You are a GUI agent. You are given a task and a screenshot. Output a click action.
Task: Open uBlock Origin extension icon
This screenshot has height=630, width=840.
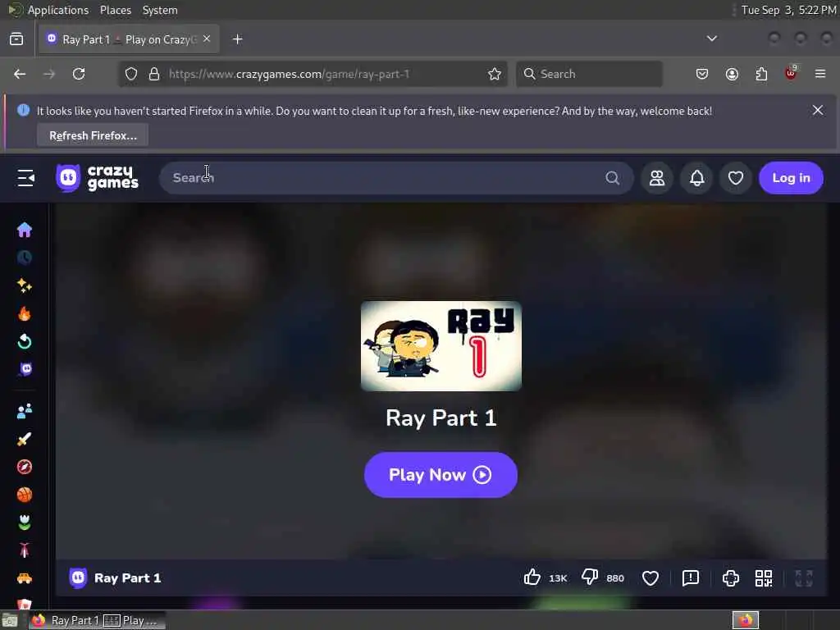point(791,73)
